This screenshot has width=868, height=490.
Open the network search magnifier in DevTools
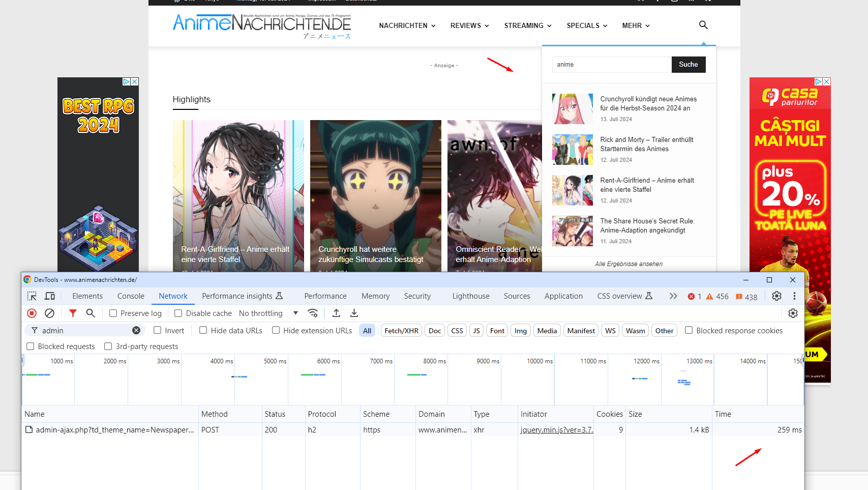91,313
